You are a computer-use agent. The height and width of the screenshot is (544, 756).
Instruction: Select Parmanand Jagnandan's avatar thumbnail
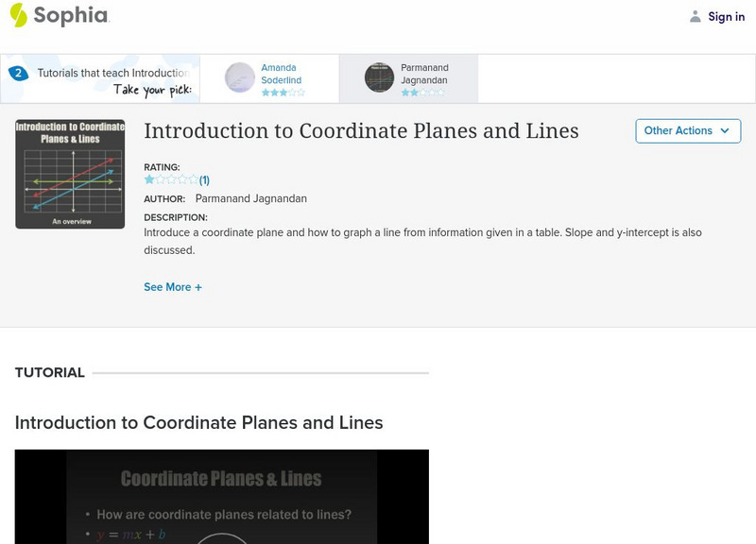click(380, 77)
